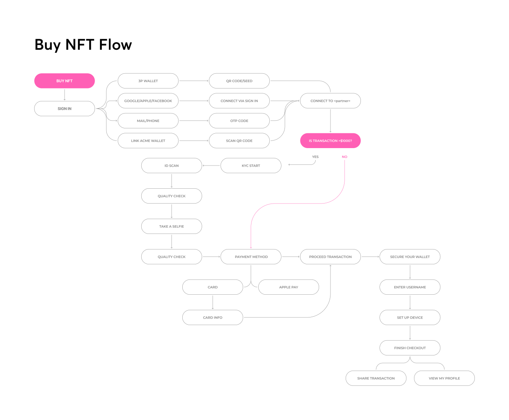Select the OTP CODE node
Viewport: 509px width, 420px height.
(x=239, y=121)
